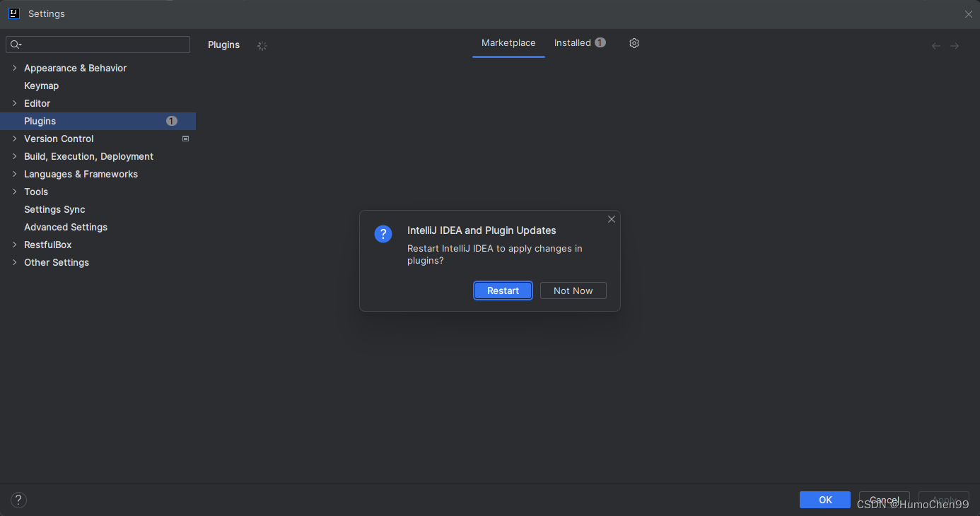
Task: Select Version Control tree item
Action: [59, 139]
